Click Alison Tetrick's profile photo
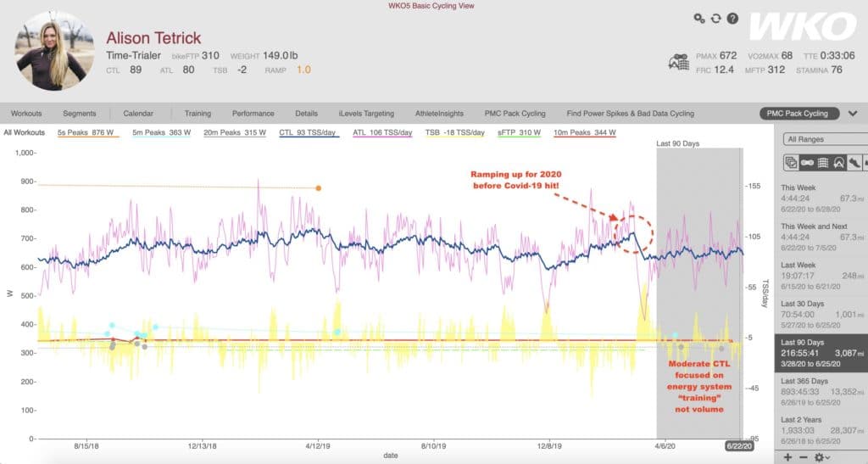This screenshot has width=868, height=464. pos(53,51)
